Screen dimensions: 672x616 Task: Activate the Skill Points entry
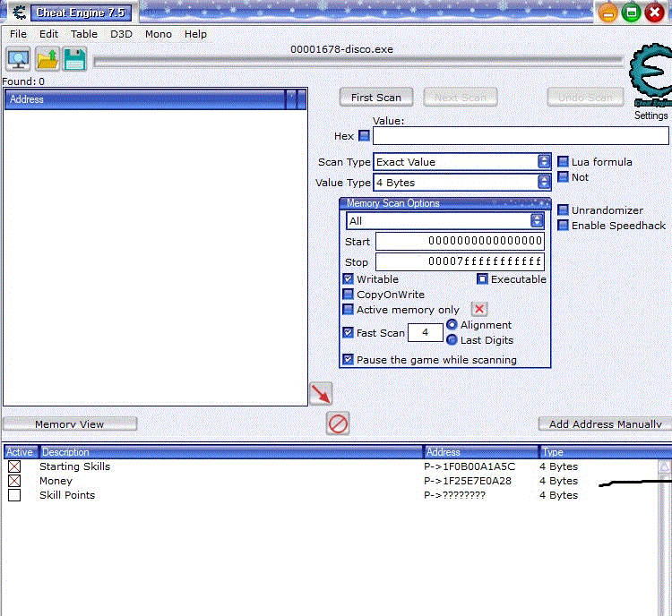(14, 495)
